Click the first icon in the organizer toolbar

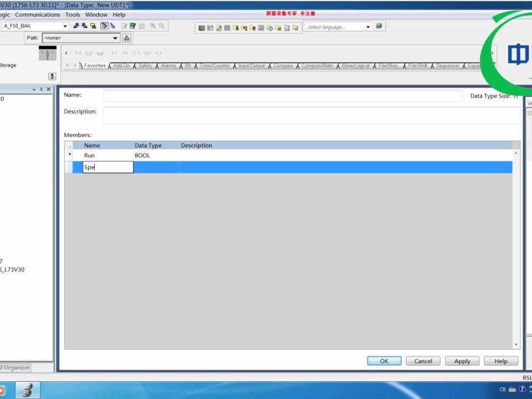[202, 28]
